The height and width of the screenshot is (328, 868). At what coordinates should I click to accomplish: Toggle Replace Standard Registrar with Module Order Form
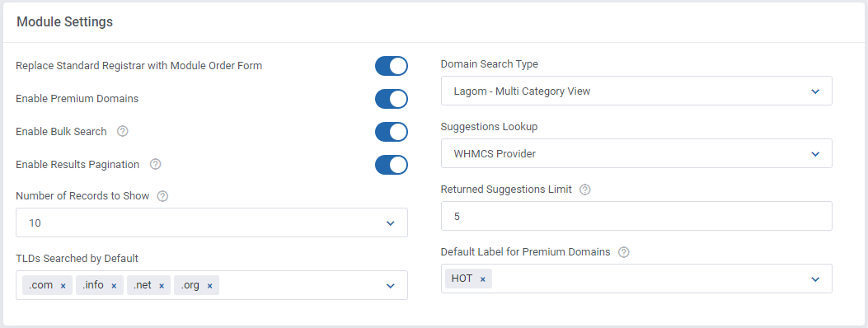(x=392, y=66)
